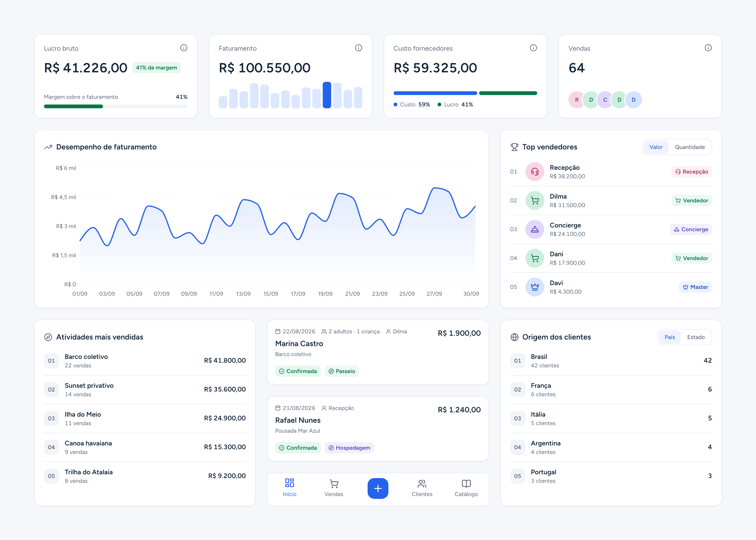Open Dilma's shopping cart avatar
Screen dimensions: 756x540
[x=535, y=200]
